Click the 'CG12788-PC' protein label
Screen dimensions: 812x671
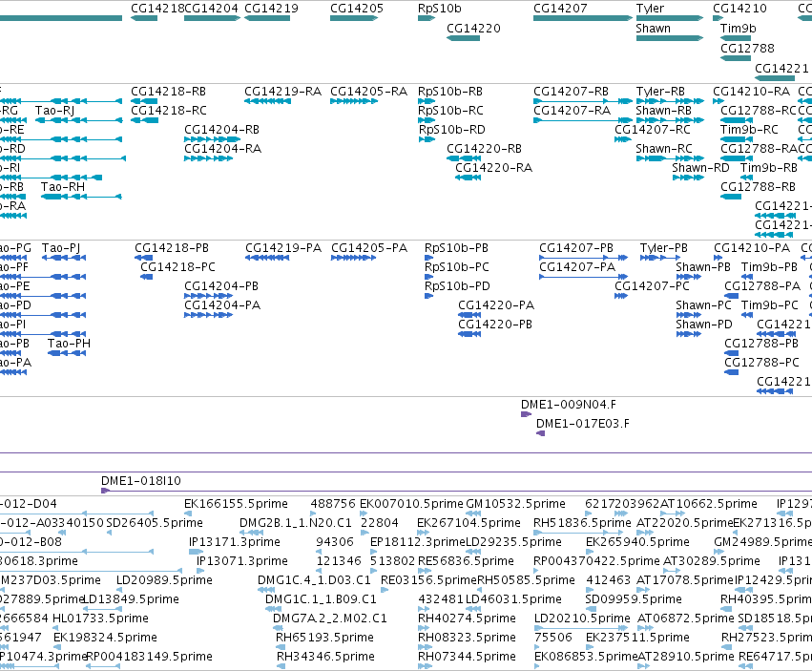click(761, 363)
